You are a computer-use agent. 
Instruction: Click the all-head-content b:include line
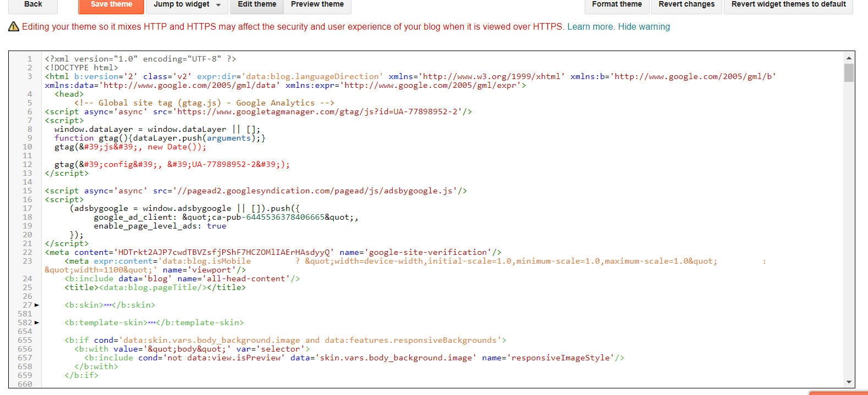coord(182,279)
